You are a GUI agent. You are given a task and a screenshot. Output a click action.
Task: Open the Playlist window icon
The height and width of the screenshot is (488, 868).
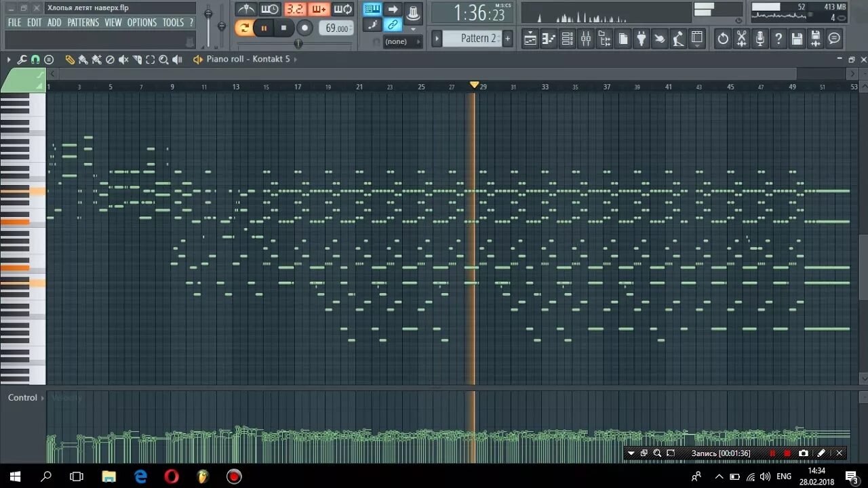[x=530, y=39]
